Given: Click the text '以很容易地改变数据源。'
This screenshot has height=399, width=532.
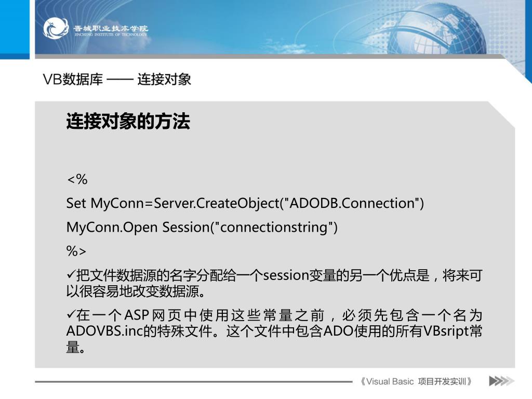Looking at the screenshot, I should 136,291.
